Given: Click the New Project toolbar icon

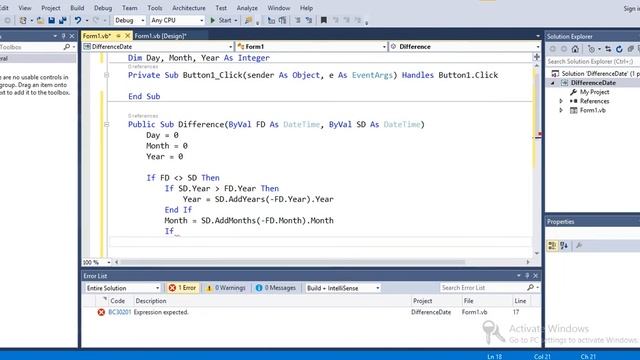Looking at the screenshot, I should (23, 20).
